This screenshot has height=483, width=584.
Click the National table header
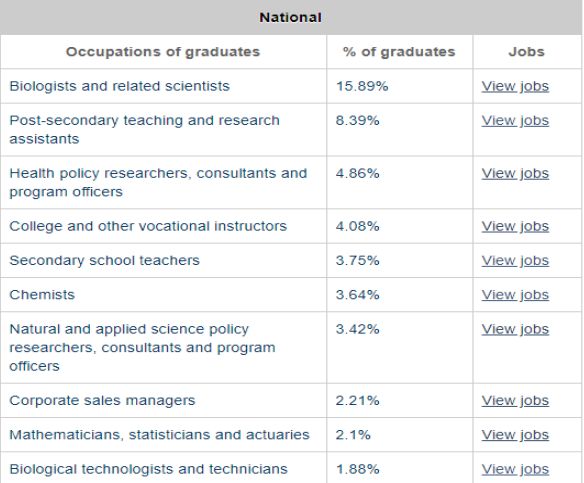click(291, 17)
